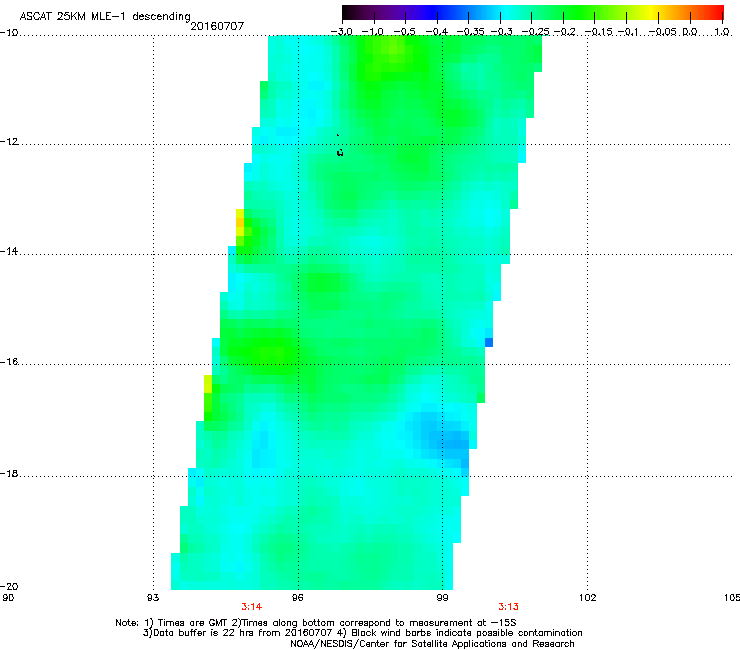Click the dark purple start of the colorbar
This screenshot has width=740, height=650.
point(352,12)
